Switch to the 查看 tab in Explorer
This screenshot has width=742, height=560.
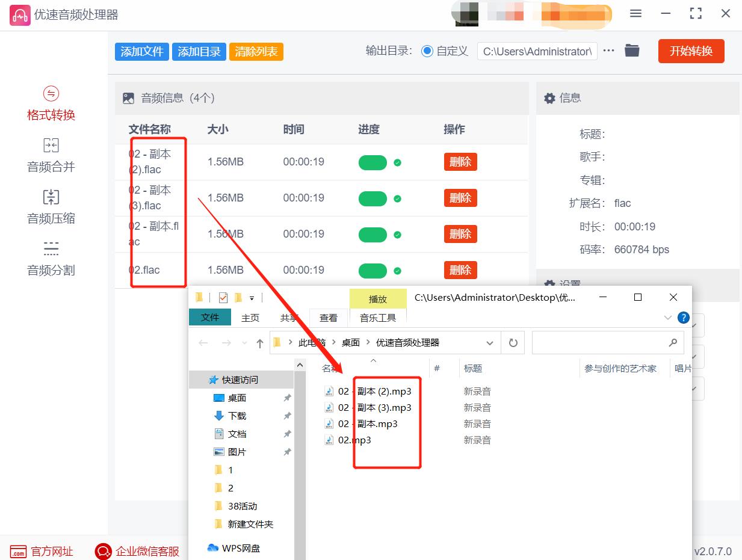[x=329, y=318]
